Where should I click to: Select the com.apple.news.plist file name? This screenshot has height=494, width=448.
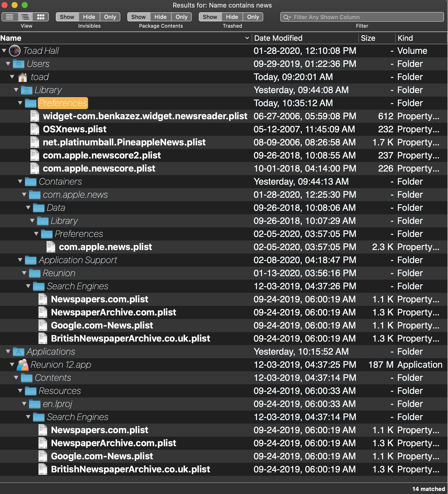click(x=105, y=247)
